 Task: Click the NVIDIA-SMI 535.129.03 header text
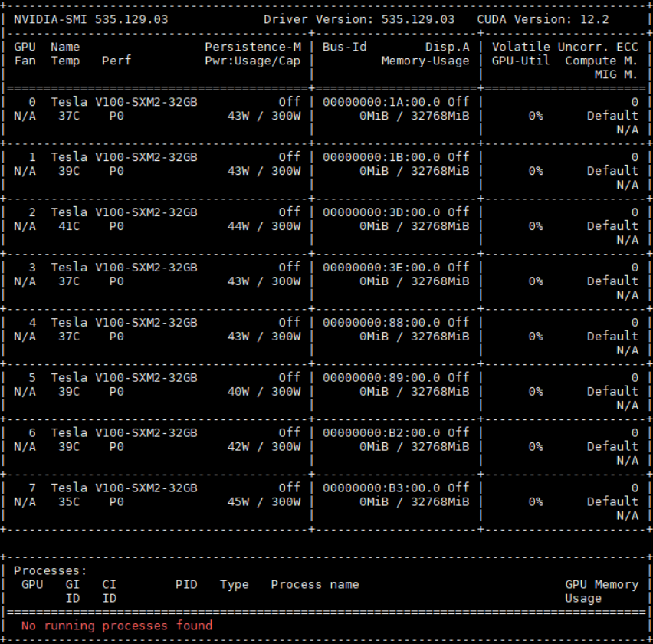click(90, 20)
